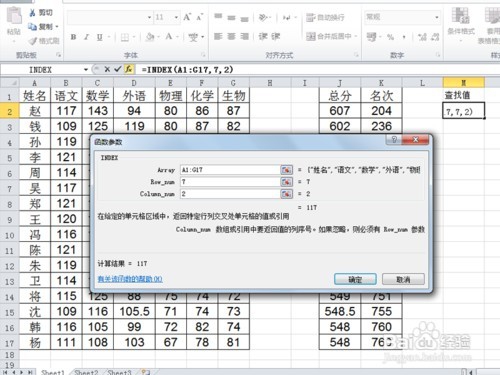Switch to Sheet3 tab
This screenshot has height=375, width=500.
pos(119,372)
